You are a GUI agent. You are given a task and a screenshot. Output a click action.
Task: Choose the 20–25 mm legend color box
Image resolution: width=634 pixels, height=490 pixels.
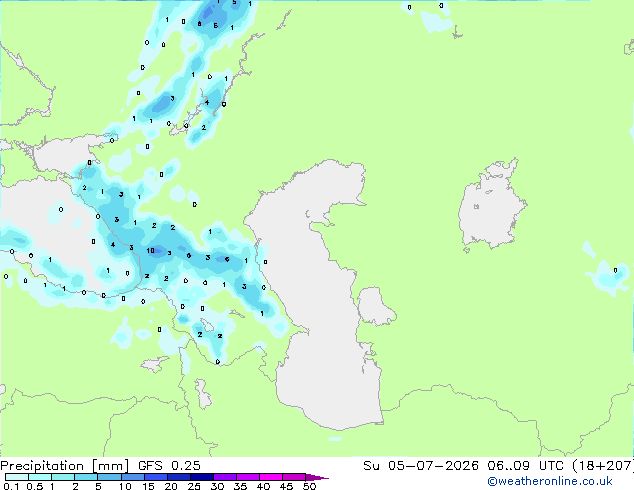pos(179,477)
